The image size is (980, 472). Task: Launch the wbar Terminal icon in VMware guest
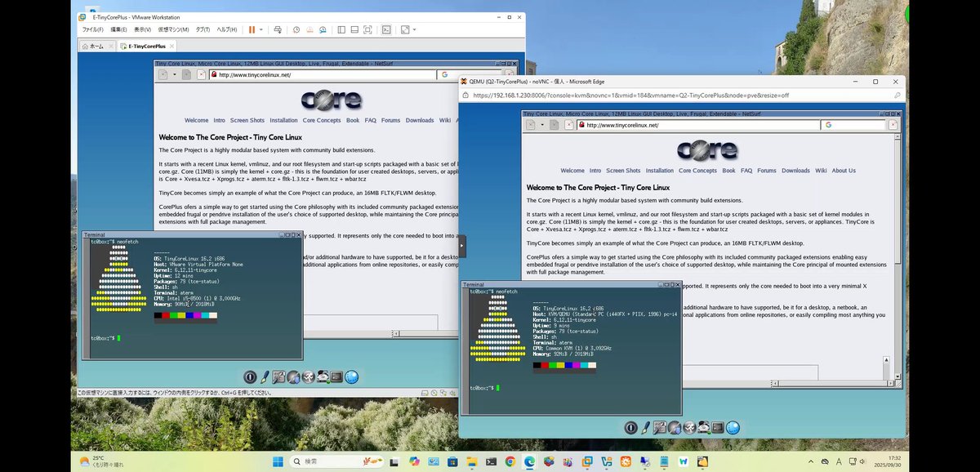[336, 377]
